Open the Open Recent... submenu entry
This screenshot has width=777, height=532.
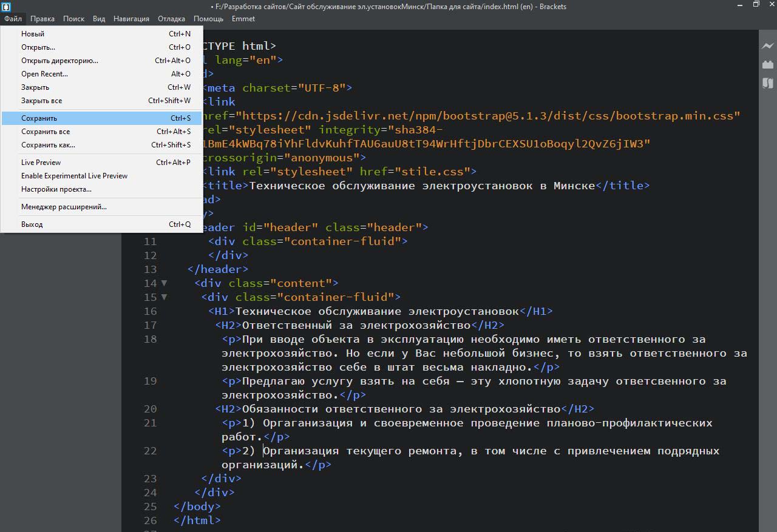click(44, 74)
